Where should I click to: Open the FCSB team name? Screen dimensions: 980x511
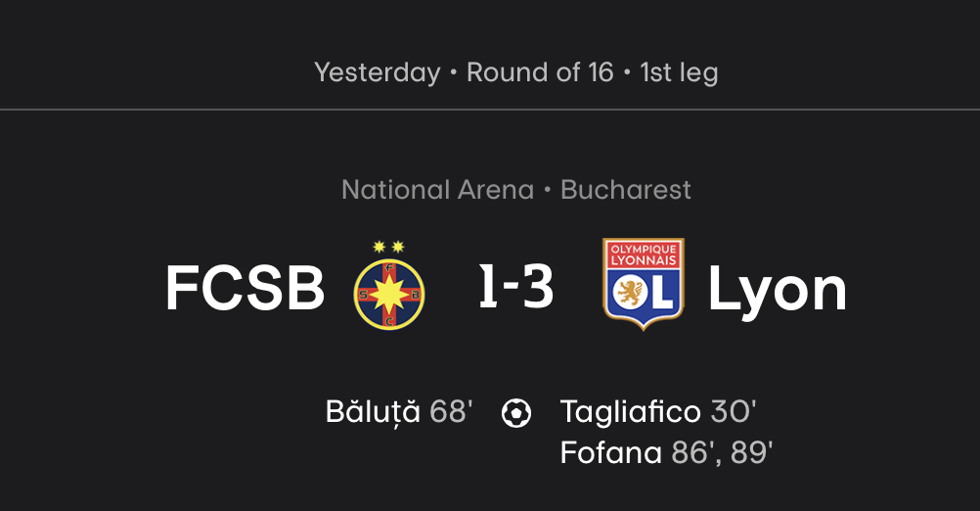click(245, 289)
